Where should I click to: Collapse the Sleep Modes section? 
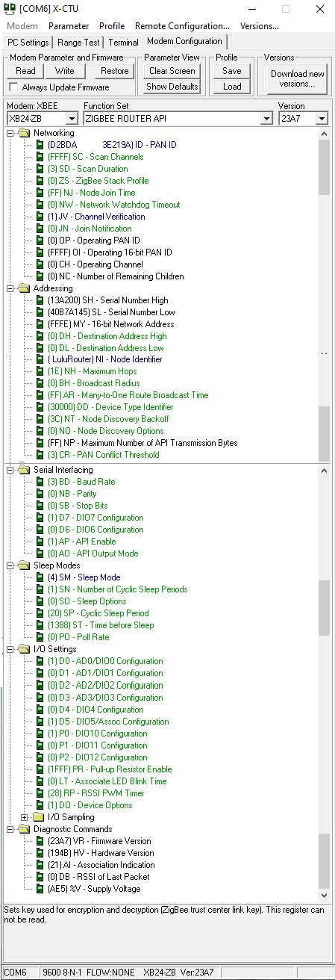pyautogui.click(x=10, y=565)
